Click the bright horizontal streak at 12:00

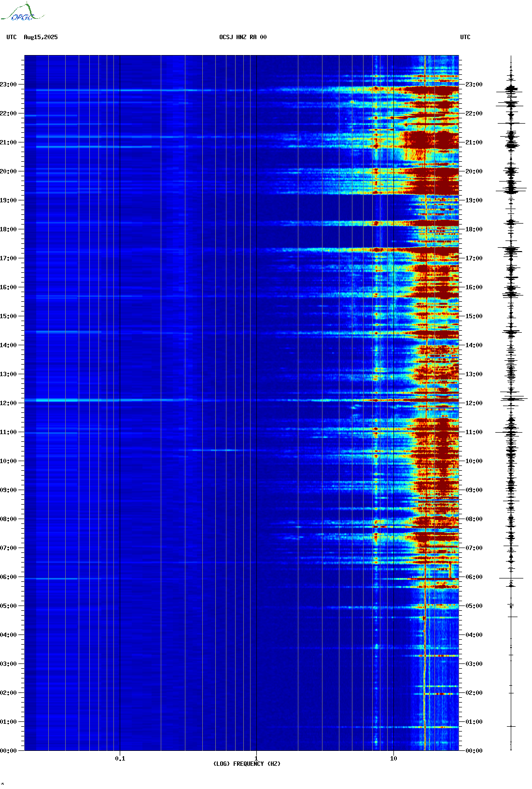click(x=241, y=400)
